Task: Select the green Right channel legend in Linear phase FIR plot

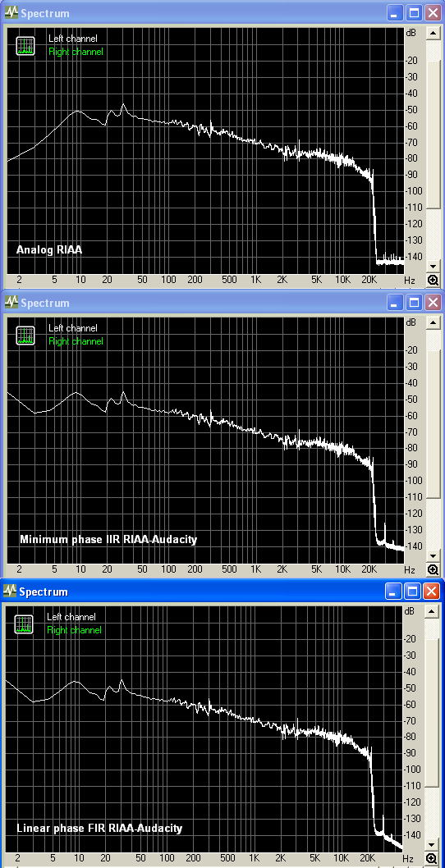Action: click(x=74, y=630)
